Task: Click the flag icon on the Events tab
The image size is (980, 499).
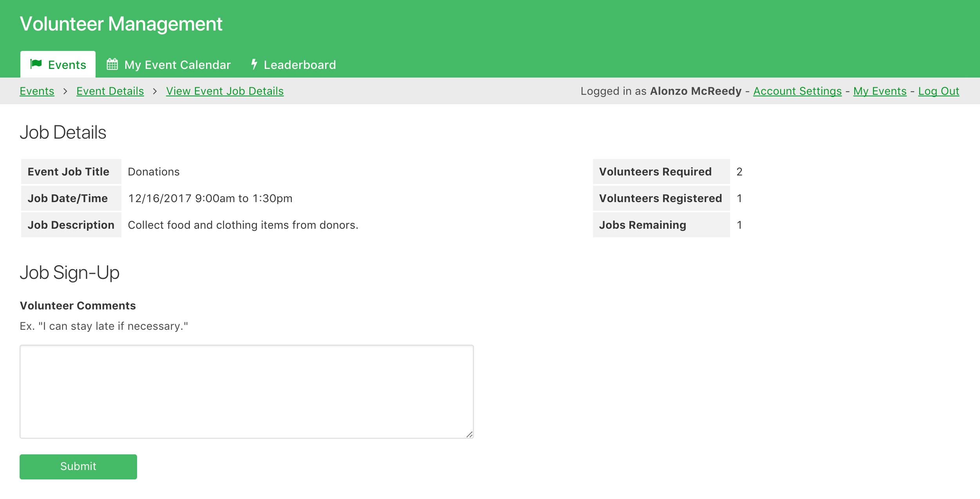Action: coord(36,64)
